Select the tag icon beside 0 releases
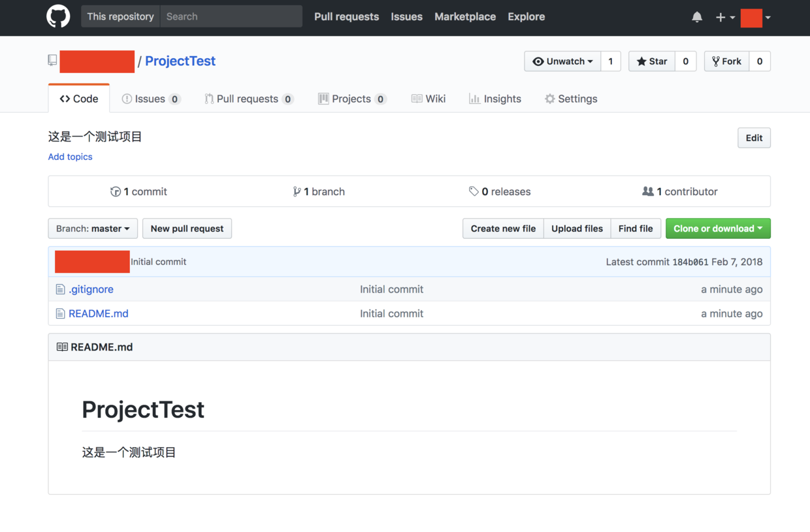The width and height of the screenshot is (810, 532). click(474, 191)
